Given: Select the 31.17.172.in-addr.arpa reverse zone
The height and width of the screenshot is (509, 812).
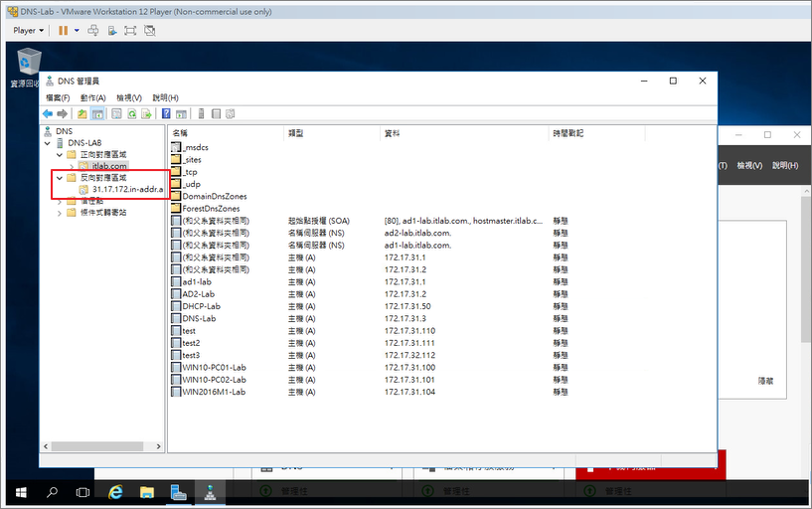Looking at the screenshot, I should (128, 190).
